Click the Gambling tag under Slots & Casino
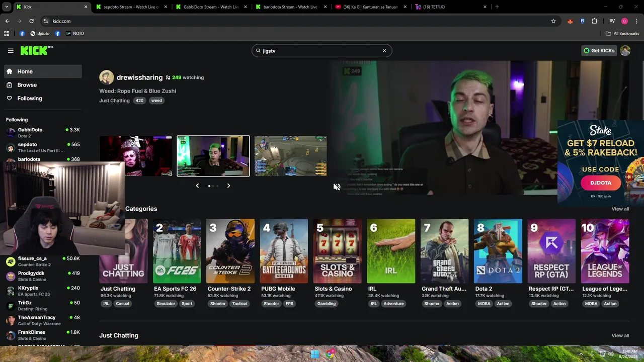This screenshot has height=362, width=644. 327,304
